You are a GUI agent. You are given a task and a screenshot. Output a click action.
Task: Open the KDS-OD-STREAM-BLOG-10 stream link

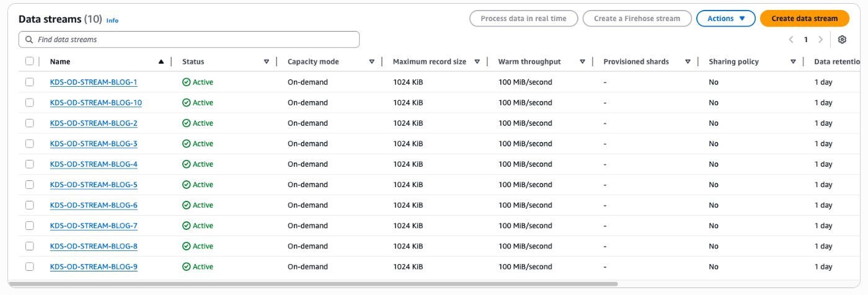click(x=96, y=103)
